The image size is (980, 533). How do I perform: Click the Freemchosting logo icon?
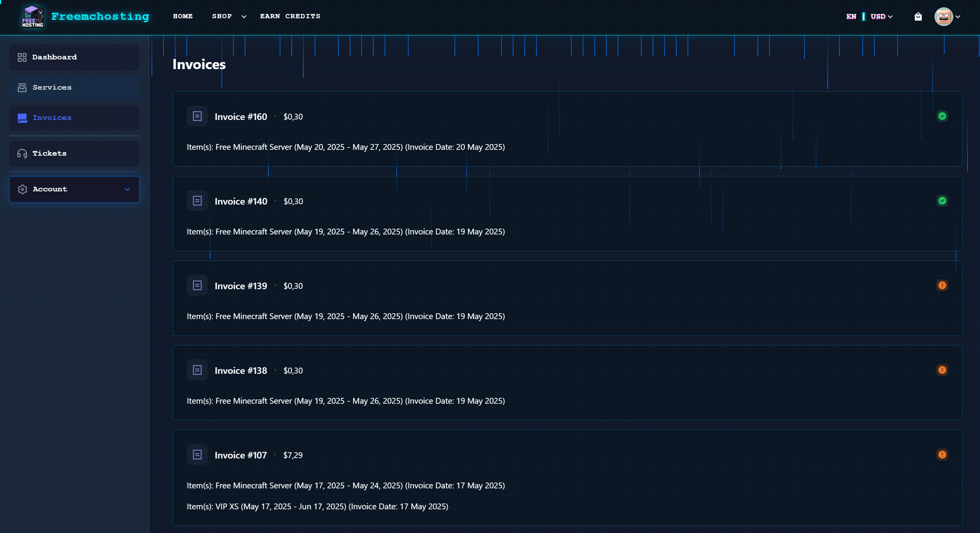pyautogui.click(x=33, y=17)
